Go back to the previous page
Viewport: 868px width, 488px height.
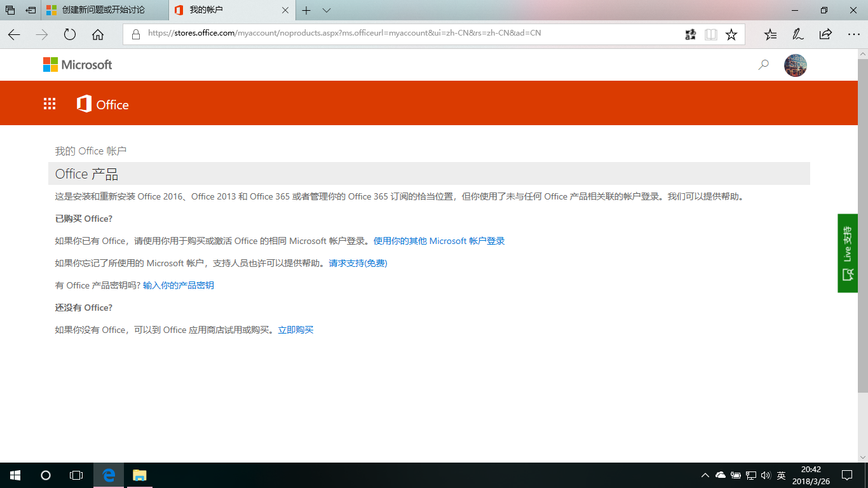[x=14, y=34]
